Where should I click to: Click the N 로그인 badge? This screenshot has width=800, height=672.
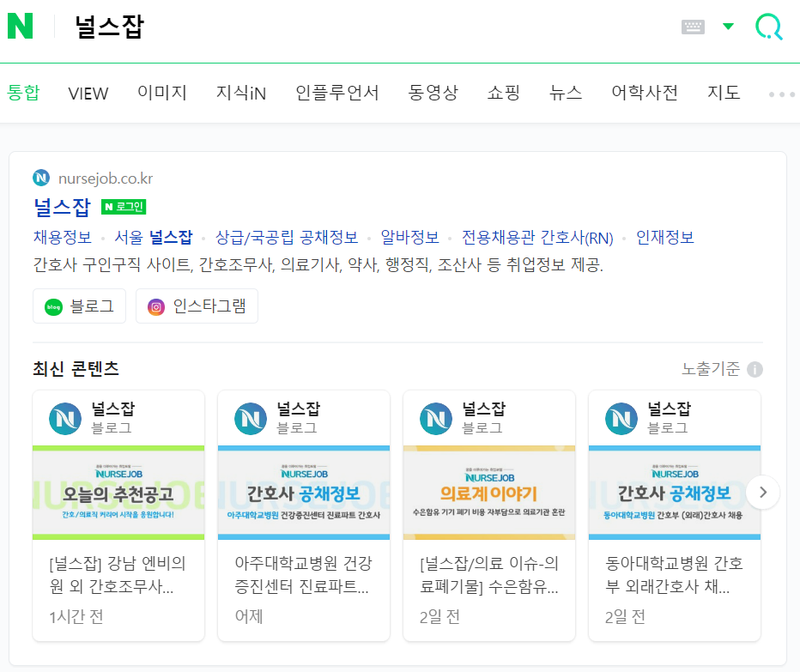(x=124, y=207)
